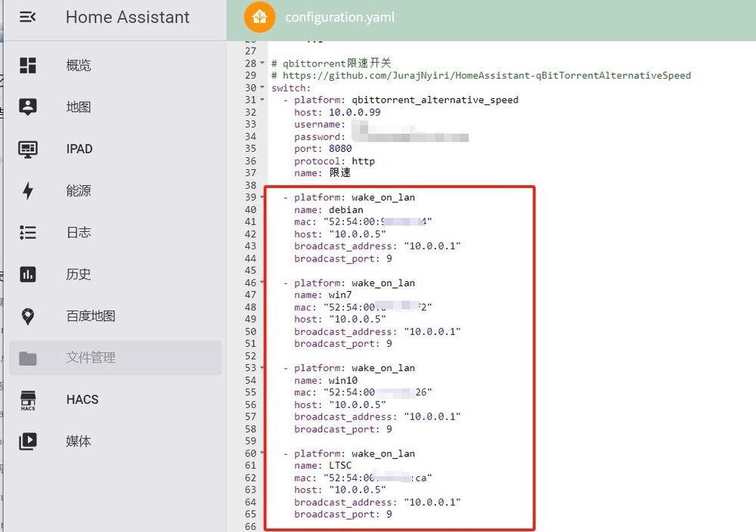
Task: Click line number 45 in the gutter
Action: pos(250,271)
